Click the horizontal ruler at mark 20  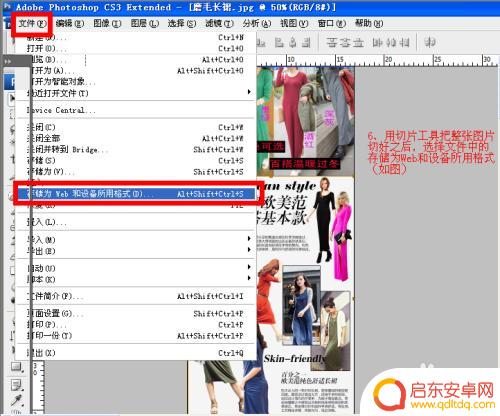click(388, 60)
